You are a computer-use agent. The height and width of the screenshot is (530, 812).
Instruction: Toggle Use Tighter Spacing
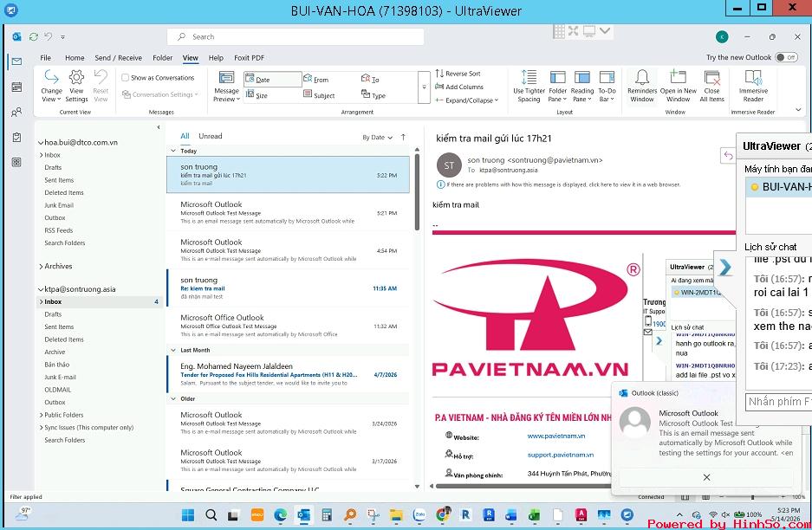[x=529, y=86]
